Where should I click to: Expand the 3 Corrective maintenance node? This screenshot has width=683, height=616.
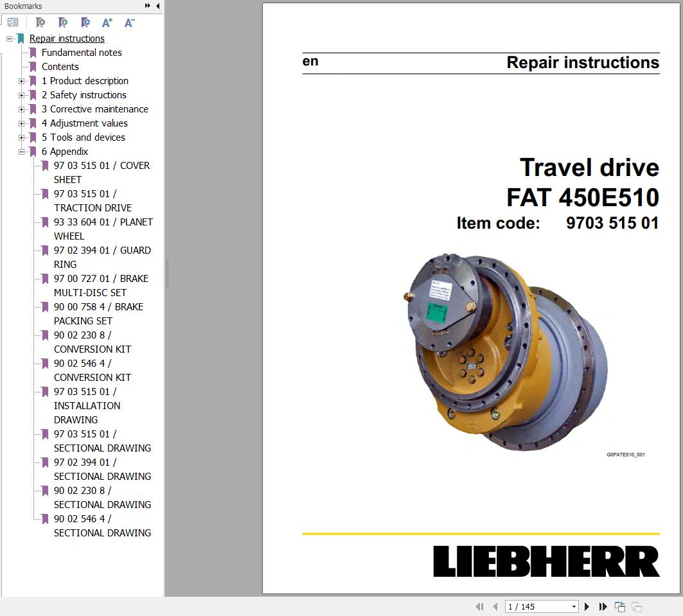(x=21, y=109)
